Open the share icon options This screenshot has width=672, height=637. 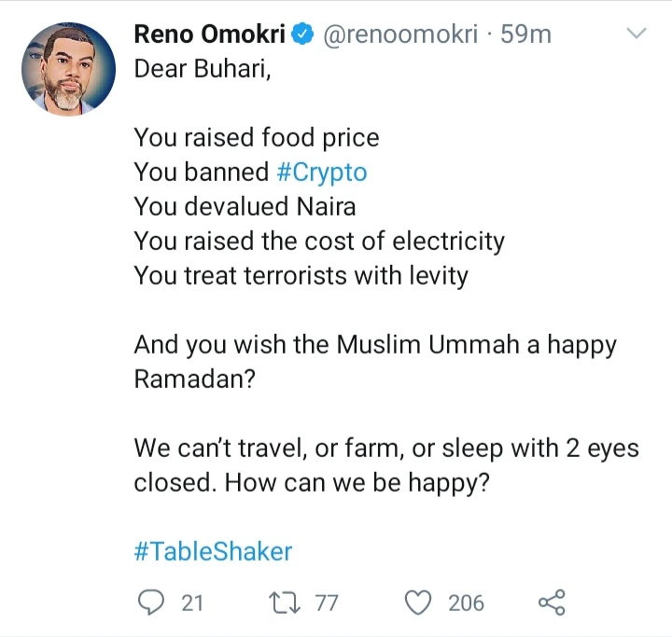552,603
